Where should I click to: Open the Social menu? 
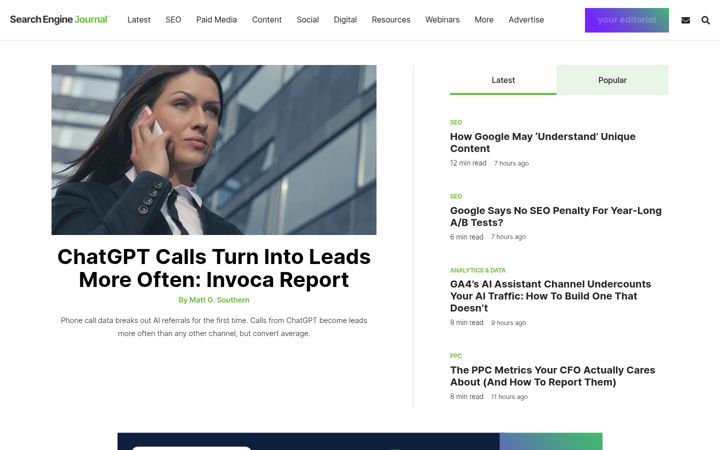pyautogui.click(x=308, y=20)
